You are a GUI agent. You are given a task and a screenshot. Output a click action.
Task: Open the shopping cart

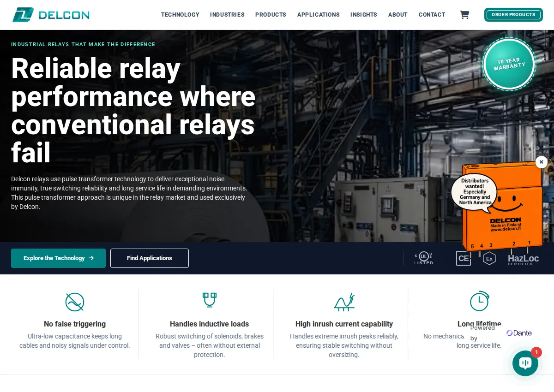coord(464,15)
